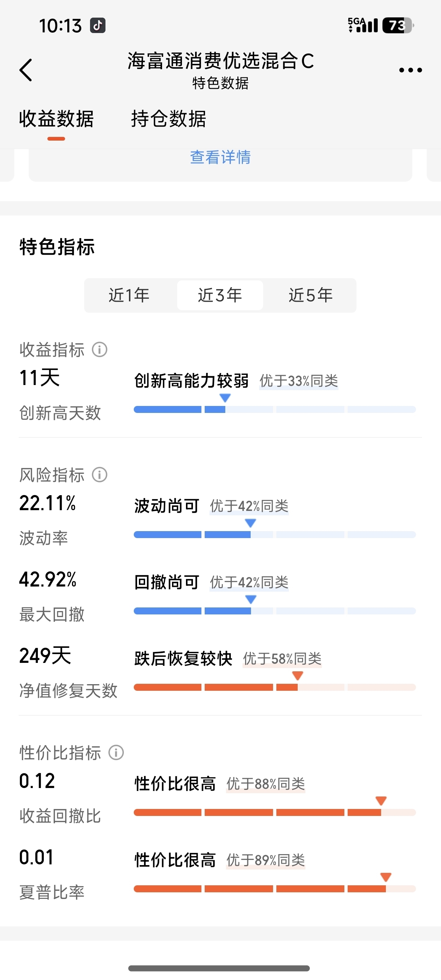
Task: Tap info icon next to 收益指标
Action: (x=99, y=349)
